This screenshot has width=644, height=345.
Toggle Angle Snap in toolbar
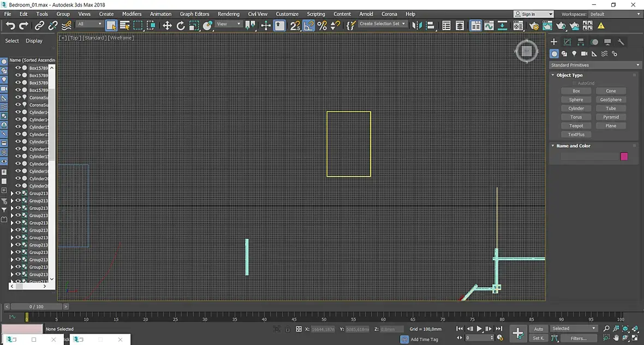click(x=308, y=26)
